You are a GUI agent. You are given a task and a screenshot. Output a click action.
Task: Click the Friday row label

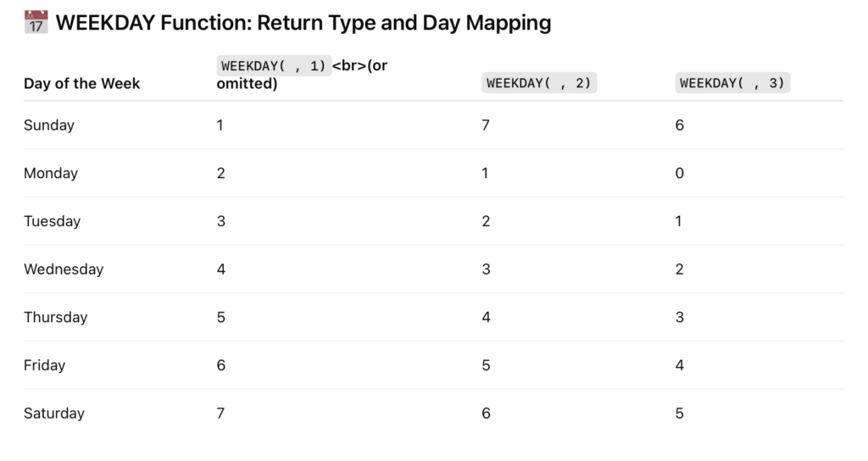[x=45, y=365]
